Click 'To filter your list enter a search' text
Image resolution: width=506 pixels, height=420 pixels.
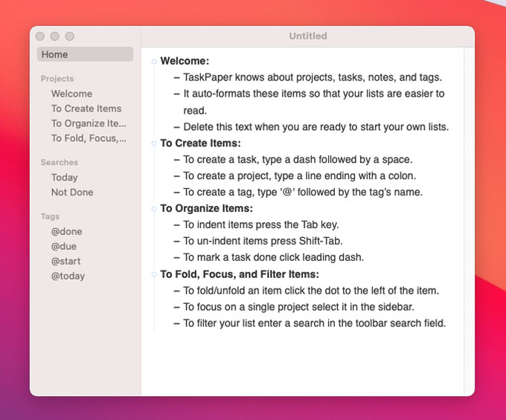[314, 323]
